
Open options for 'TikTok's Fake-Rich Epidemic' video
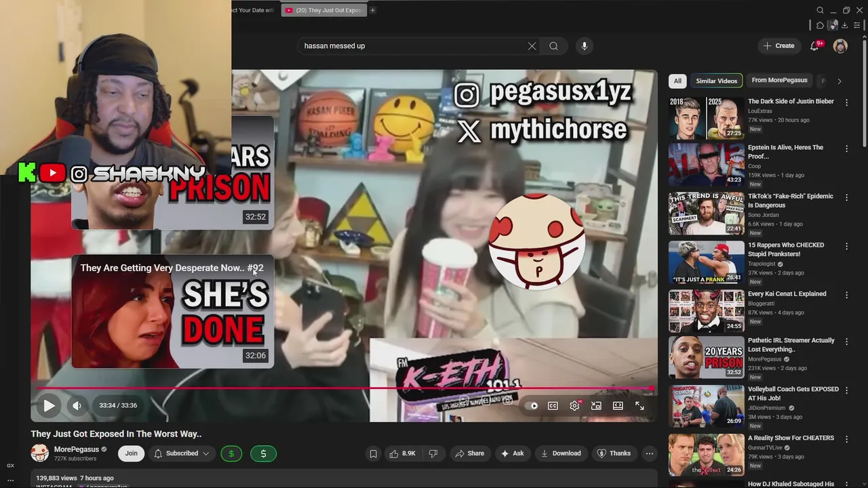(x=846, y=197)
